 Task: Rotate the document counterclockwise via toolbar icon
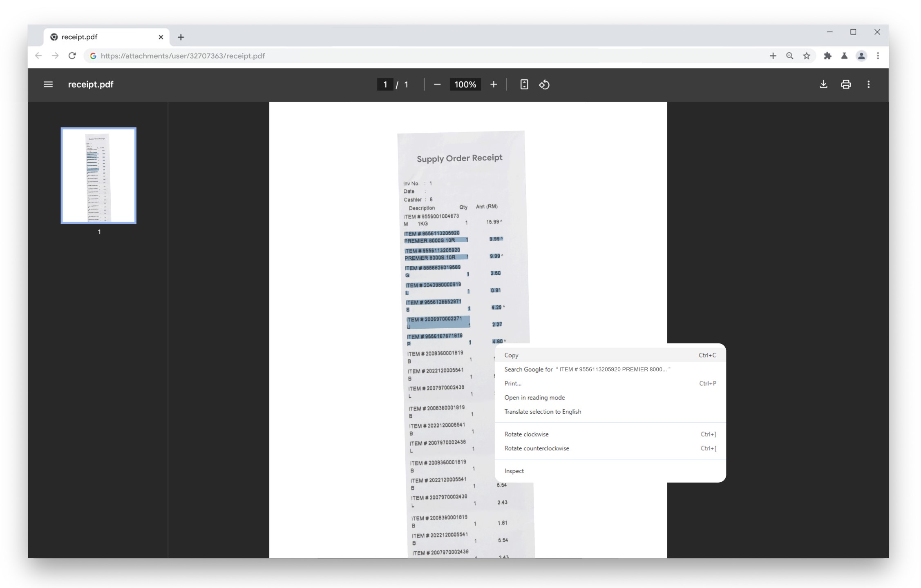pyautogui.click(x=544, y=85)
